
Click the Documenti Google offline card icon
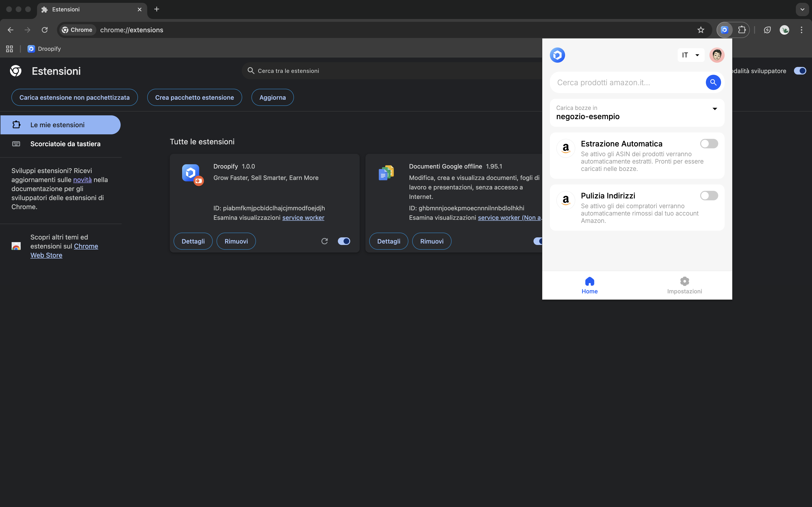tap(386, 173)
